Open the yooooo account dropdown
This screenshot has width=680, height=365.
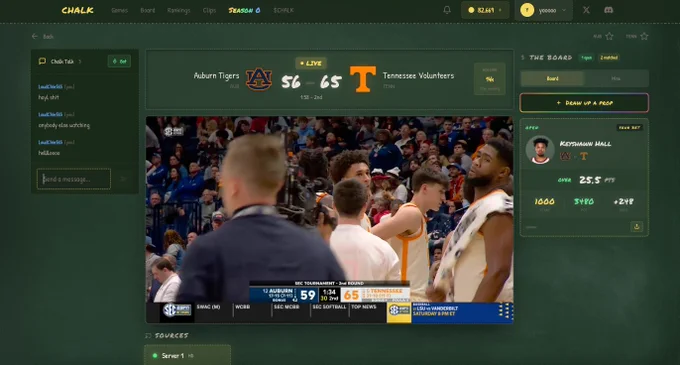pos(543,10)
